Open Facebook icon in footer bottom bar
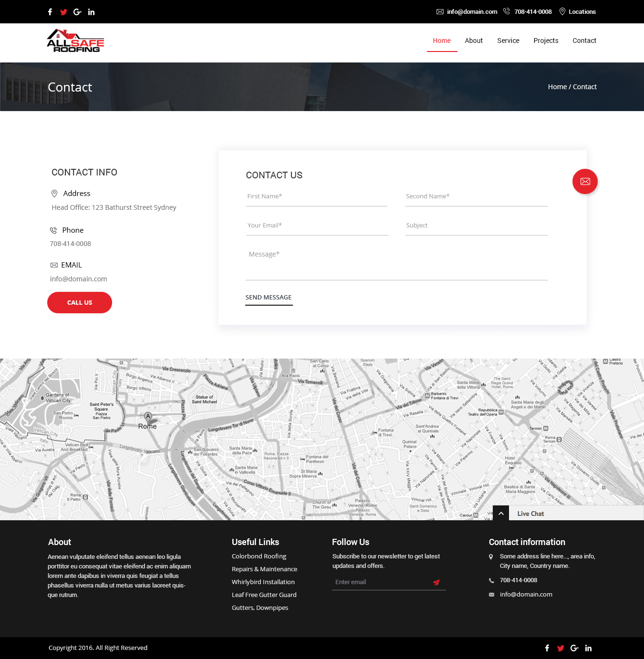Image resolution: width=644 pixels, height=659 pixels. (547, 648)
